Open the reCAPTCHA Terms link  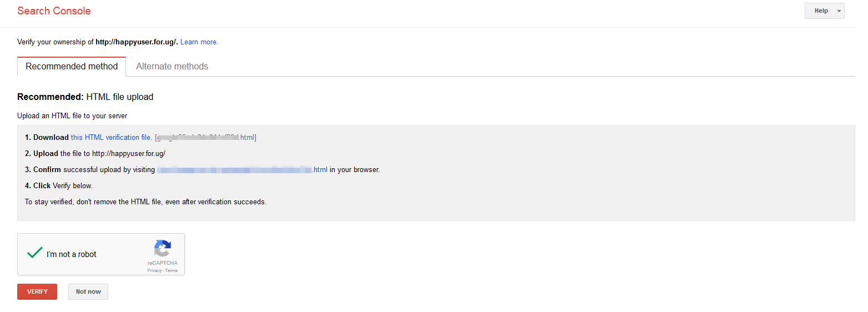[x=171, y=271]
